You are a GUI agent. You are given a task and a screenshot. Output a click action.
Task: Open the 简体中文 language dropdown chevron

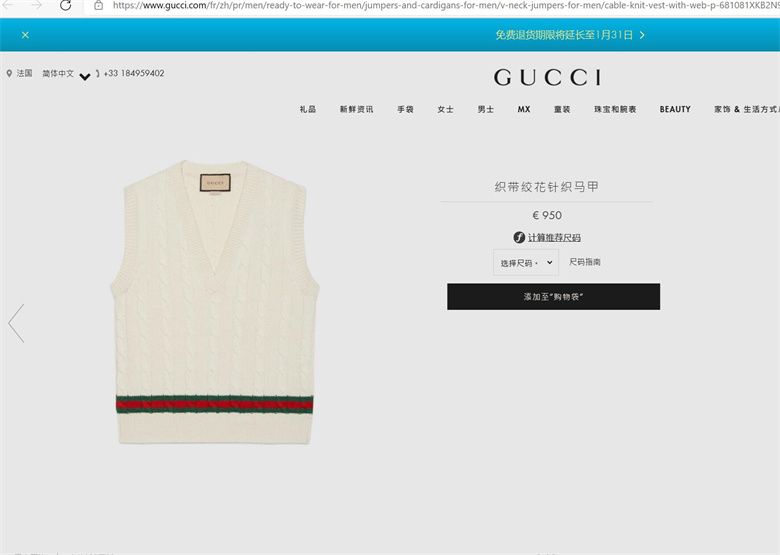[85, 77]
